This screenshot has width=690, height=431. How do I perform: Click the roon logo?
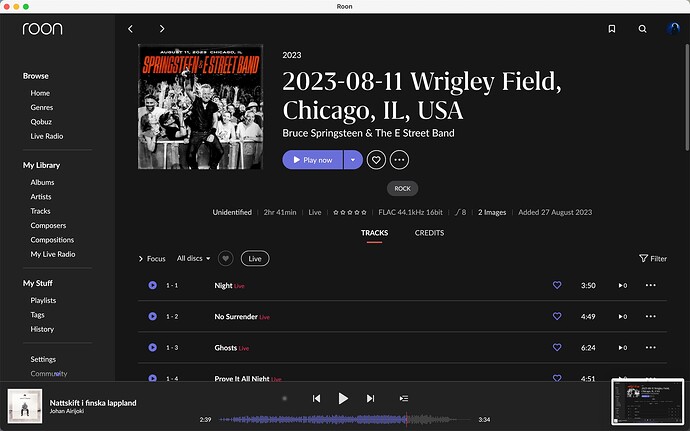click(x=42, y=29)
